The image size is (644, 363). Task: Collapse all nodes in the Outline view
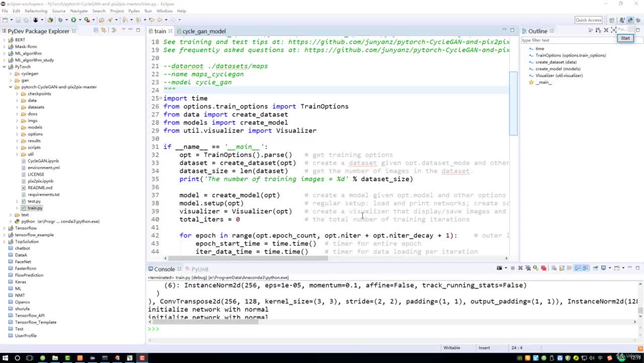click(x=606, y=30)
